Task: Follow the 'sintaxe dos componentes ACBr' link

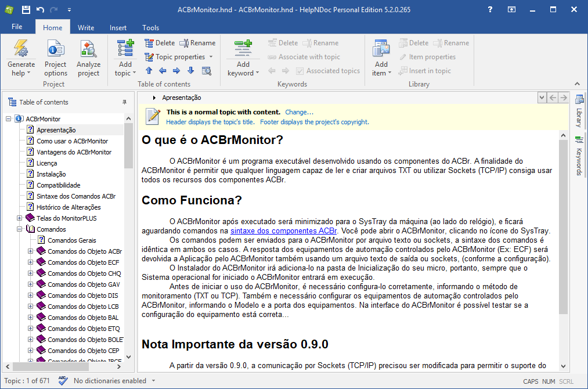Action: (283, 230)
